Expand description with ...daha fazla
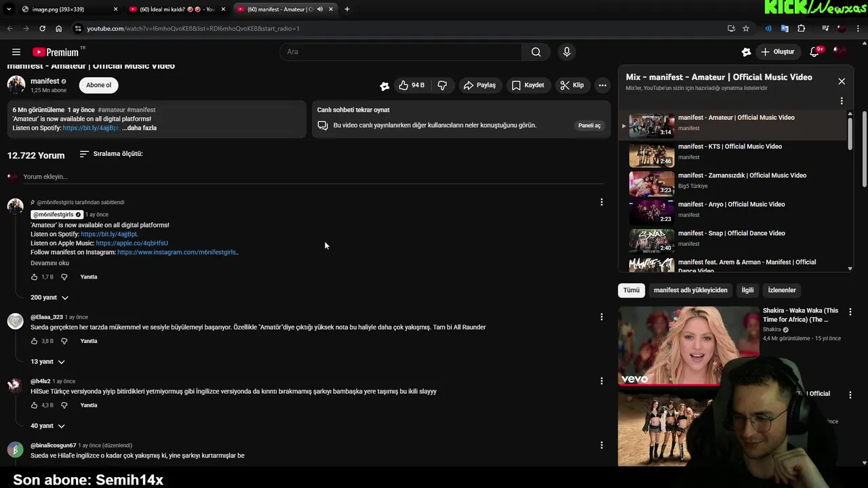The height and width of the screenshot is (488, 868). click(140, 128)
